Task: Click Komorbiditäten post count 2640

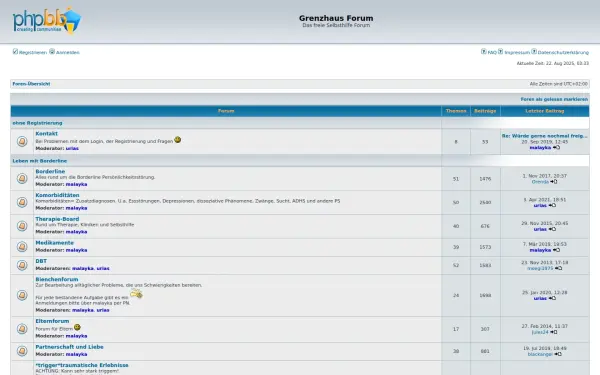Action: [485, 202]
